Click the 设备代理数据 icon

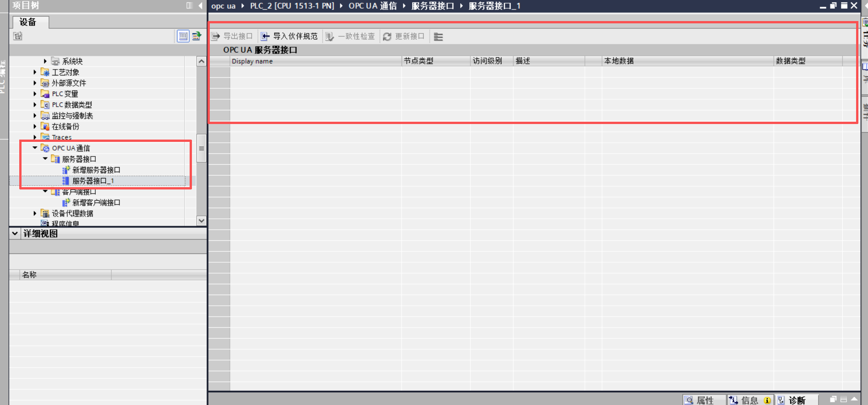click(45, 213)
